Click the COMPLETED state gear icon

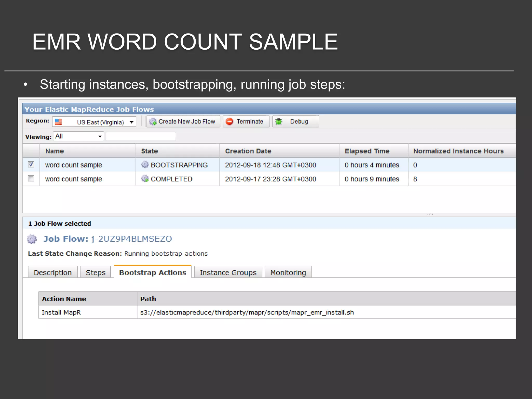click(145, 179)
